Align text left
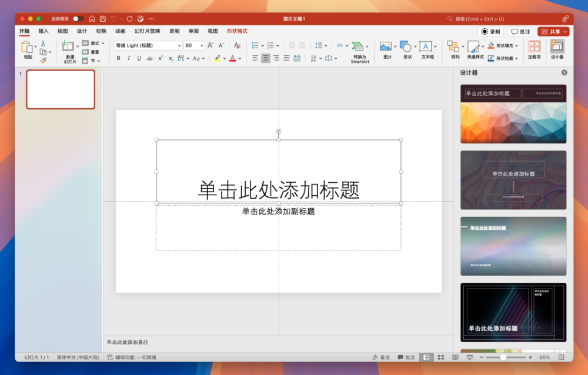588x375 pixels. pyautogui.click(x=255, y=58)
